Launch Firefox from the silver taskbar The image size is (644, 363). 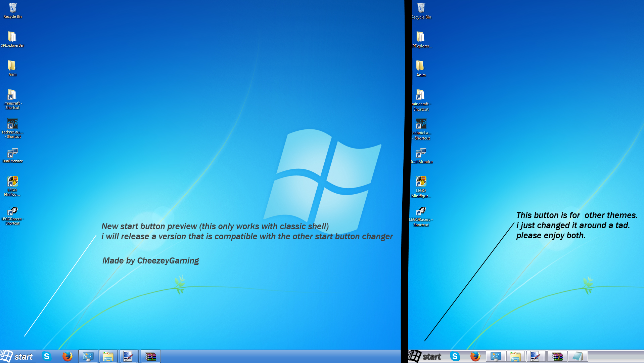(x=475, y=356)
